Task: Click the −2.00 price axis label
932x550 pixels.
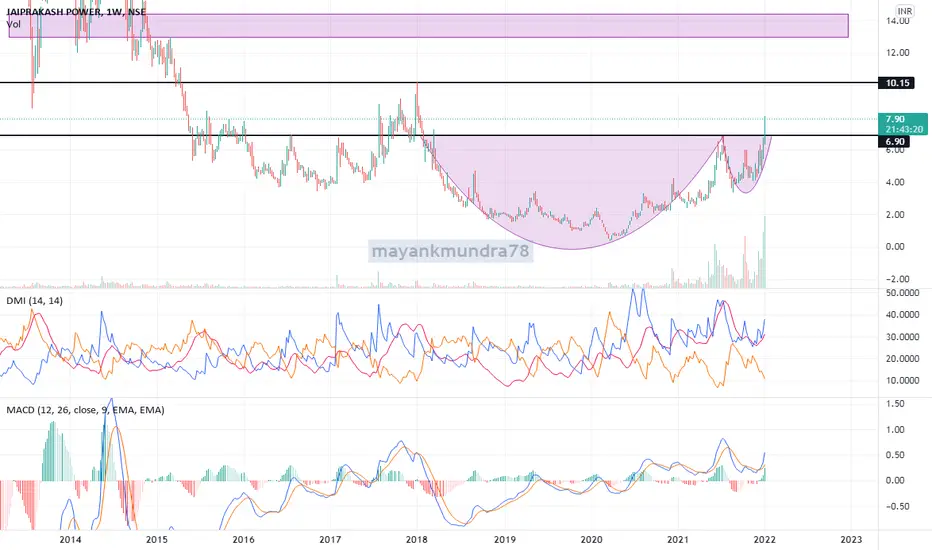Action: click(x=898, y=279)
